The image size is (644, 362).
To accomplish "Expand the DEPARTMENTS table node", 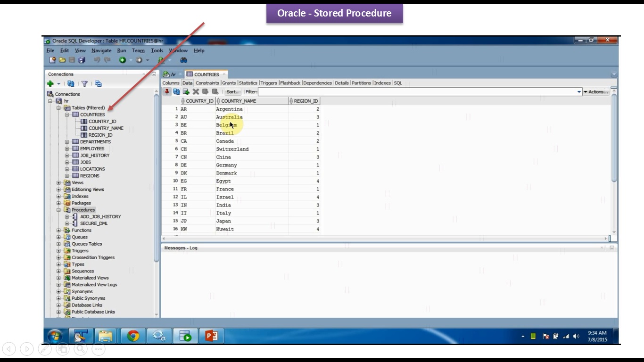I will pyautogui.click(x=67, y=142).
